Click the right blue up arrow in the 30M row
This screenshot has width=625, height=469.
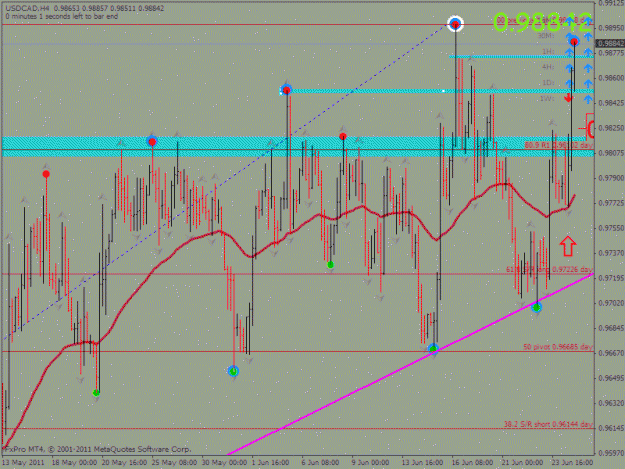click(588, 37)
